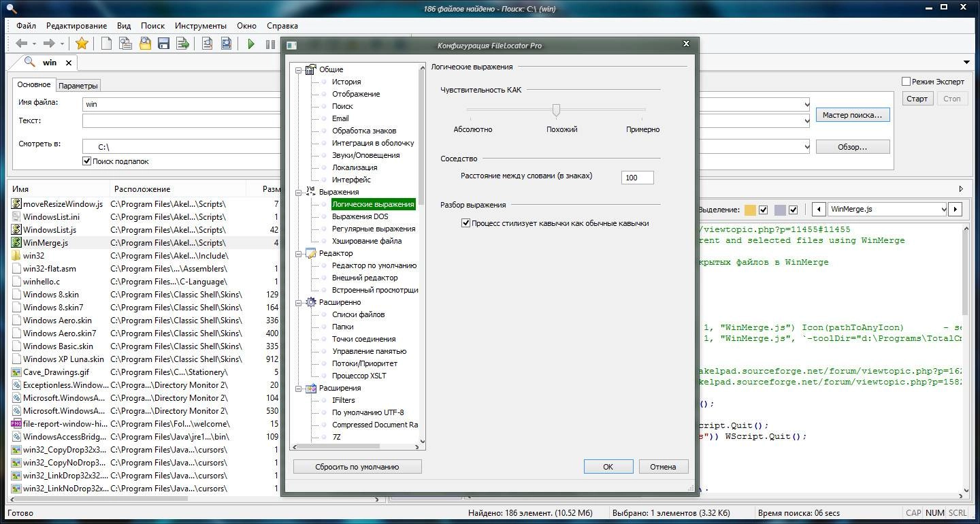Click the win32 folder icon in results list
This screenshot has width=980, height=524.
16,255
